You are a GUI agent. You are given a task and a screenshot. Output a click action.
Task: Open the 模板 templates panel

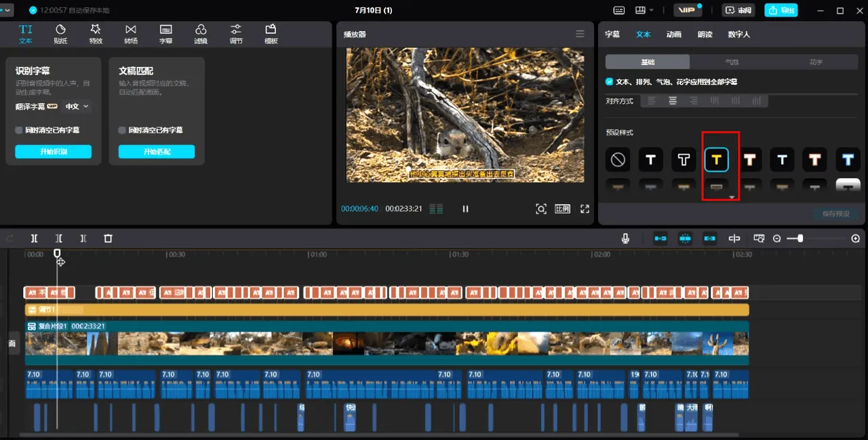click(x=271, y=33)
